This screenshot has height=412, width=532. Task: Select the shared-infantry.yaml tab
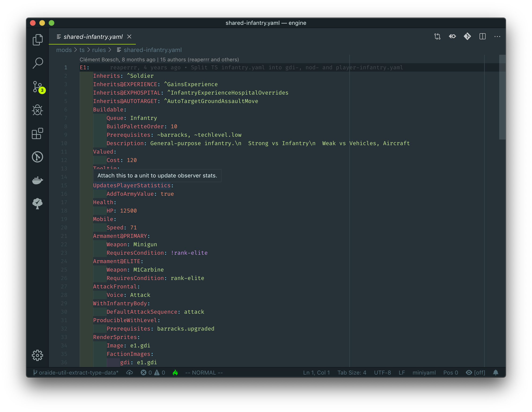click(x=93, y=37)
